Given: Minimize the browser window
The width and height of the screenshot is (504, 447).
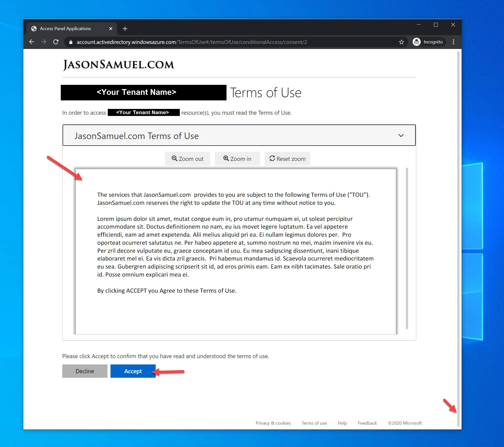Looking at the screenshot, I should [419, 25].
